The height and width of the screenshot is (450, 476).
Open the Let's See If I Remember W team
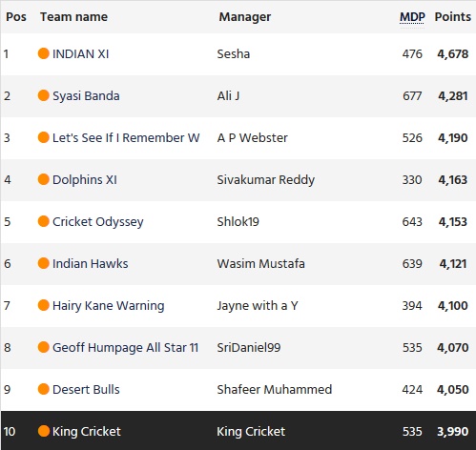(x=126, y=137)
